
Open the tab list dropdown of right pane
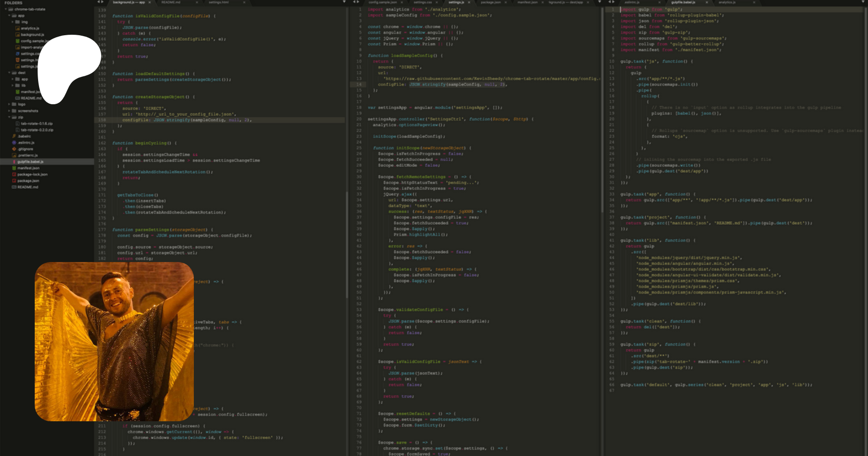tap(864, 2)
